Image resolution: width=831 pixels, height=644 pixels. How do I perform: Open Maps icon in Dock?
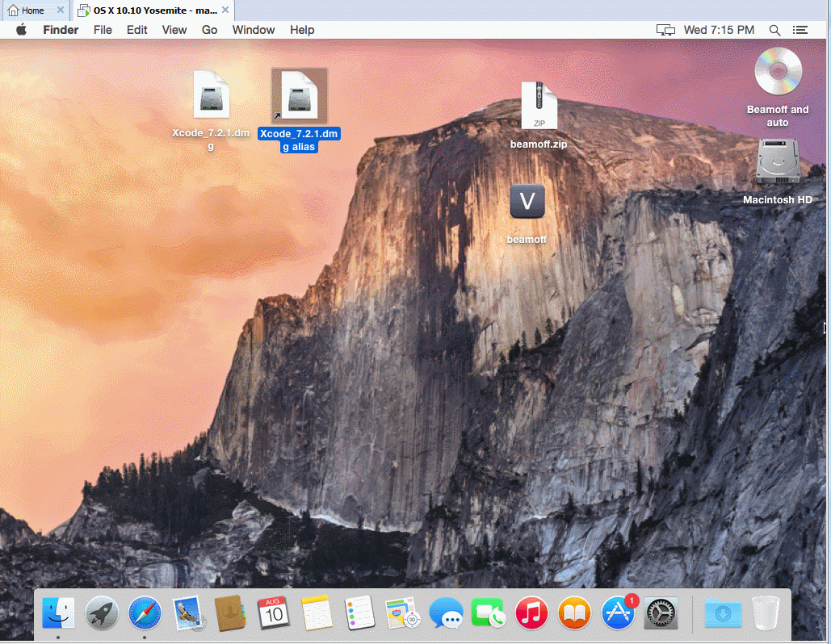(x=402, y=613)
